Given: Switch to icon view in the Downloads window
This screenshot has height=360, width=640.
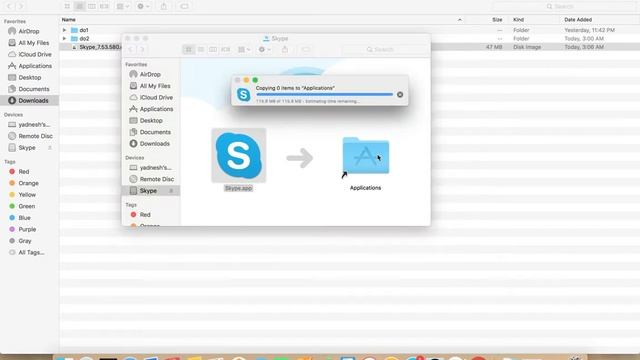Looking at the screenshot, I should (67, 7).
